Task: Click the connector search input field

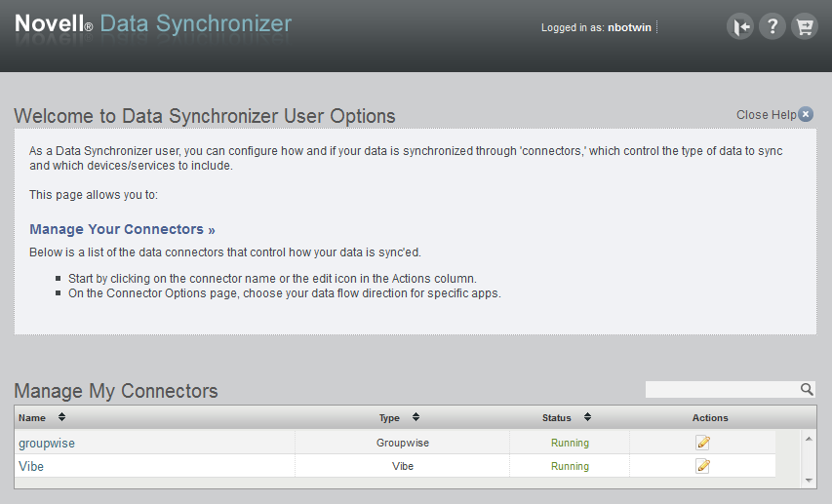Action: click(x=722, y=389)
